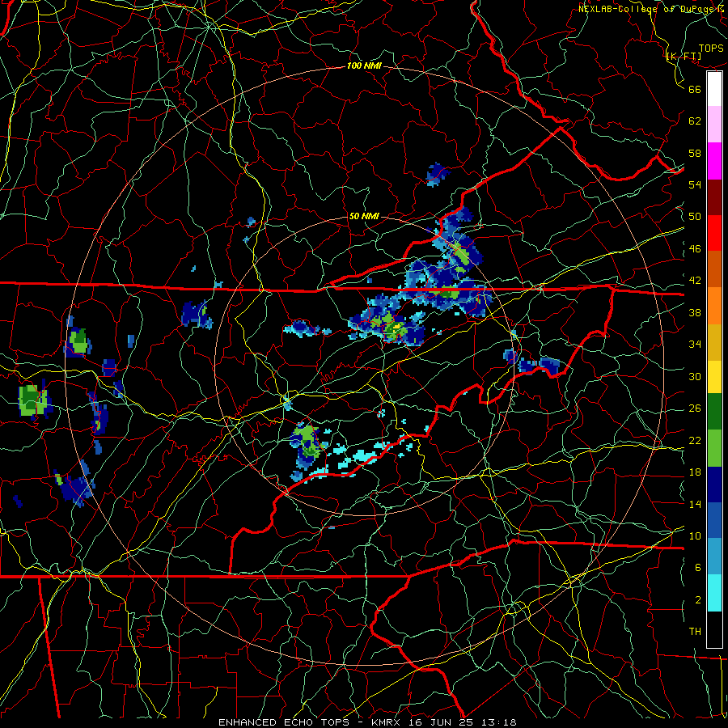
Task: Click the magenta legend color band
Action: (714, 161)
